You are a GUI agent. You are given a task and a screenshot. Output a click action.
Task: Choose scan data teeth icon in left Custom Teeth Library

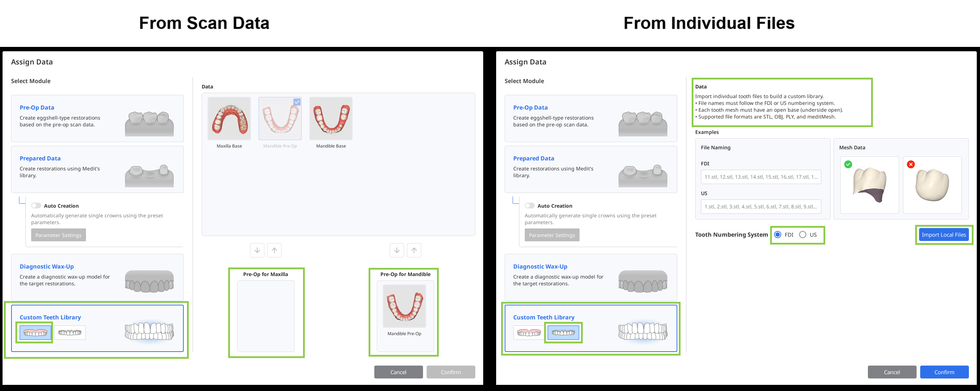[x=35, y=333]
